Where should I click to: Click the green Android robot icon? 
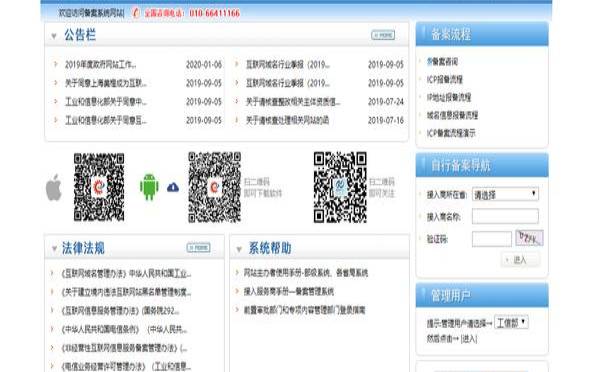pyautogui.click(x=149, y=187)
